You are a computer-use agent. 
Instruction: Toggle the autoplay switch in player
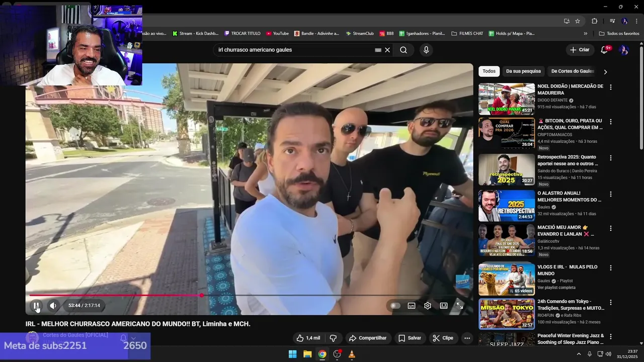pos(395,305)
